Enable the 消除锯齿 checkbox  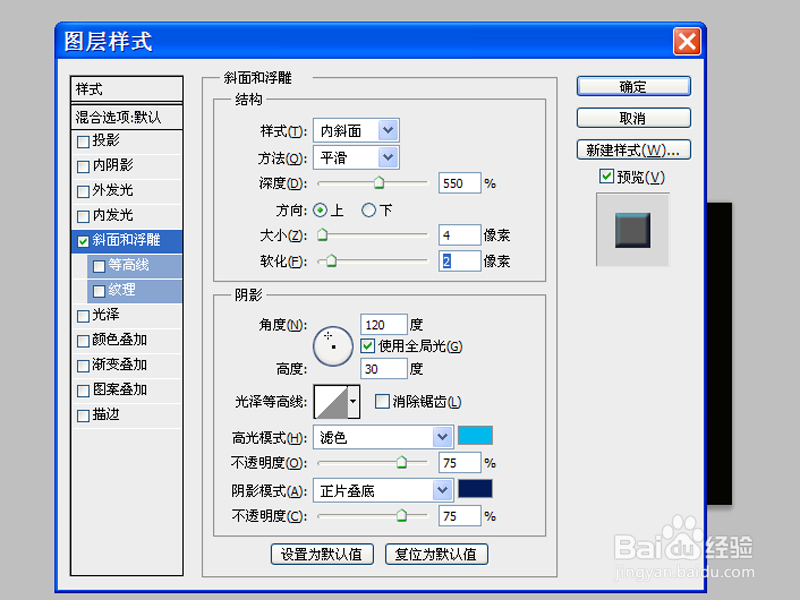(x=382, y=401)
